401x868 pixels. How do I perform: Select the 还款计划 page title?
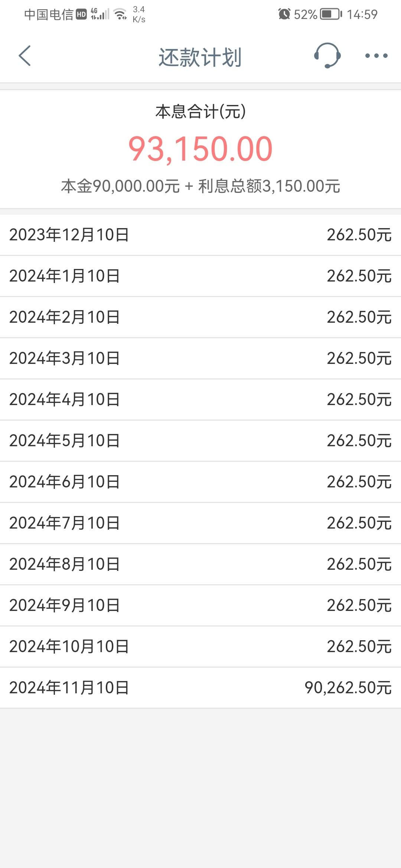(x=200, y=57)
